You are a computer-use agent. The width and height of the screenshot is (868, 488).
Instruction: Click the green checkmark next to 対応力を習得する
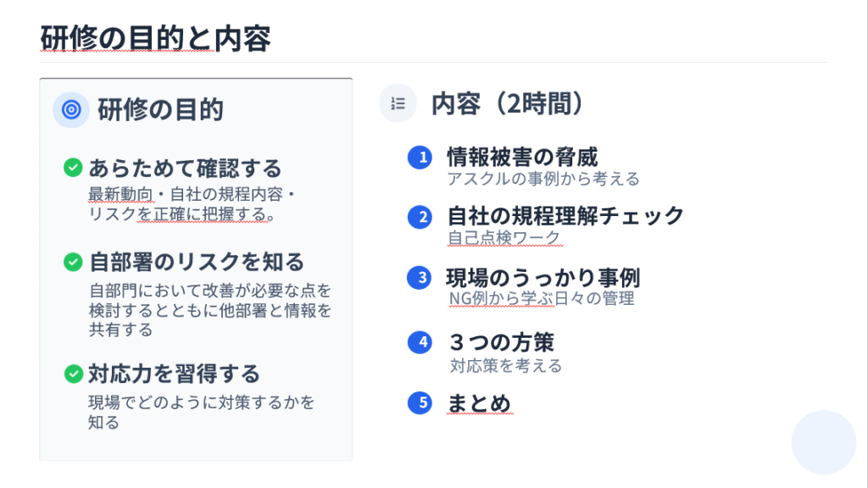pos(73,374)
